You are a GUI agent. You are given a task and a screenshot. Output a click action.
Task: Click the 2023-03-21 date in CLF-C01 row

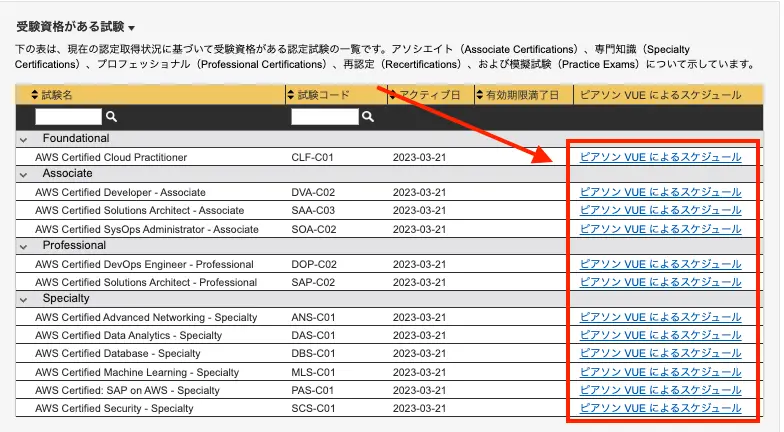(419, 157)
